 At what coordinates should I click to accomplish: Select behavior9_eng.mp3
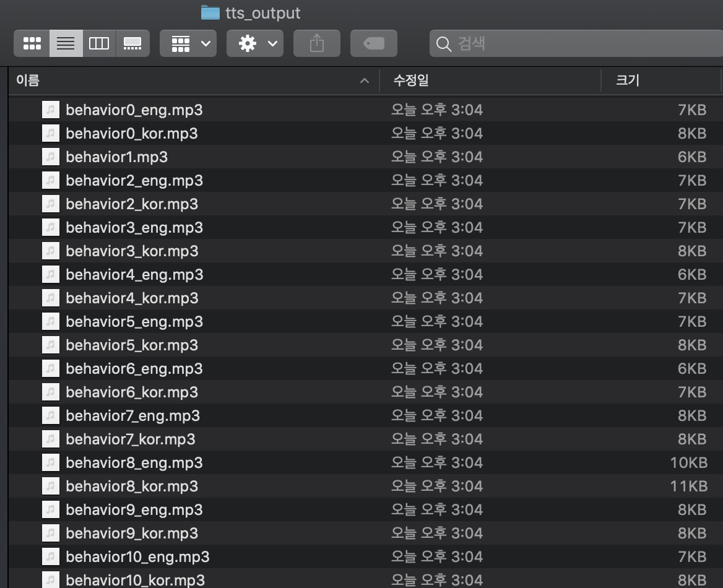(366, 509)
